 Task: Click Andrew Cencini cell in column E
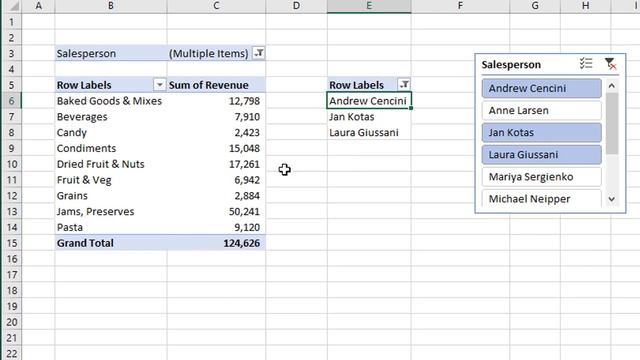pyautogui.click(x=369, y=101)
